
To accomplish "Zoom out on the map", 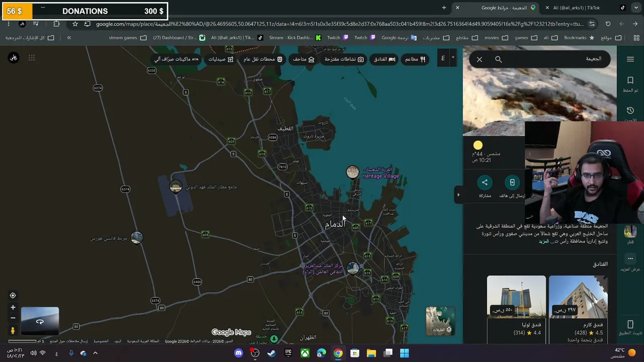I will (x=13, y=318).
